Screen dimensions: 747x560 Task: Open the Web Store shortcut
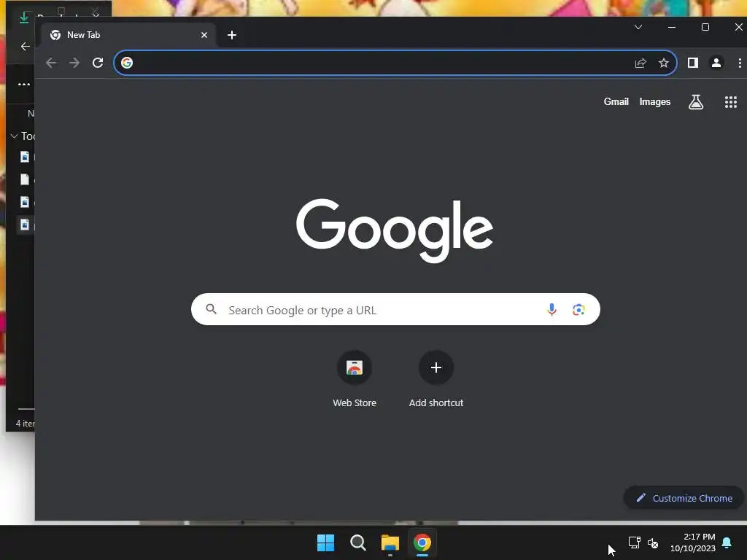(355, 379)
